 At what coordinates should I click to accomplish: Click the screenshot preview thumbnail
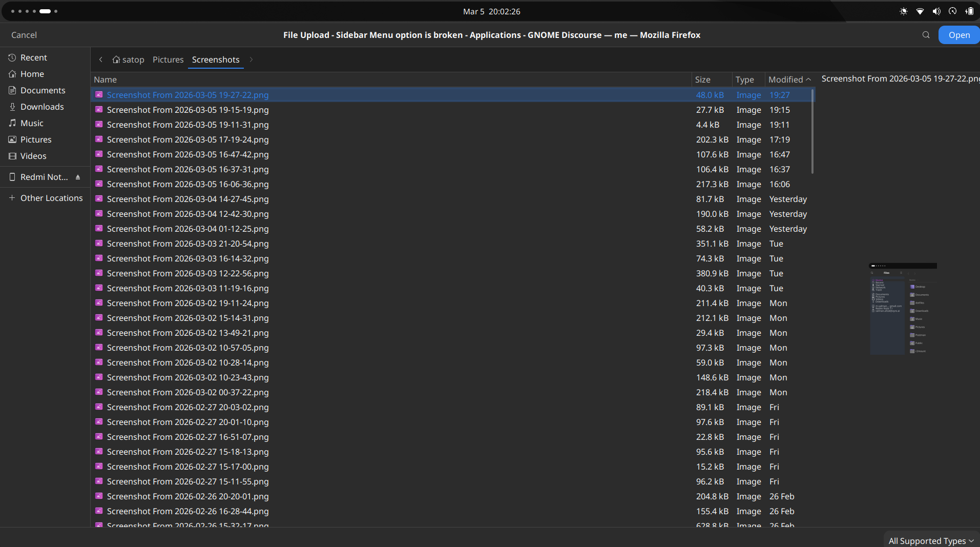point(903,309)
